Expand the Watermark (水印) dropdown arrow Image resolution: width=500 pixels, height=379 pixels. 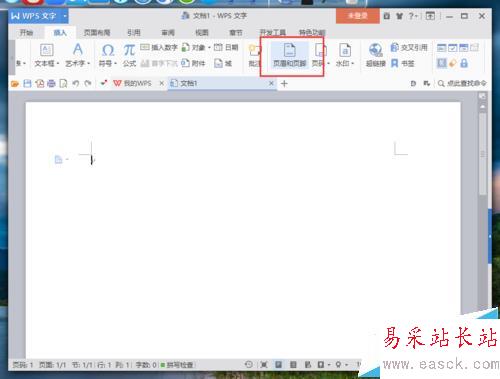[x=353, y=63]
